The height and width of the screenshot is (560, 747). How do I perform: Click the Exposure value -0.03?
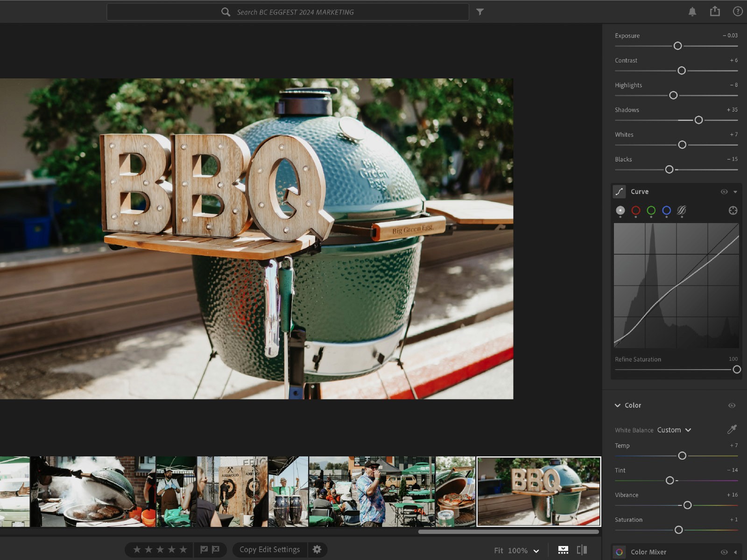(730, 35)
